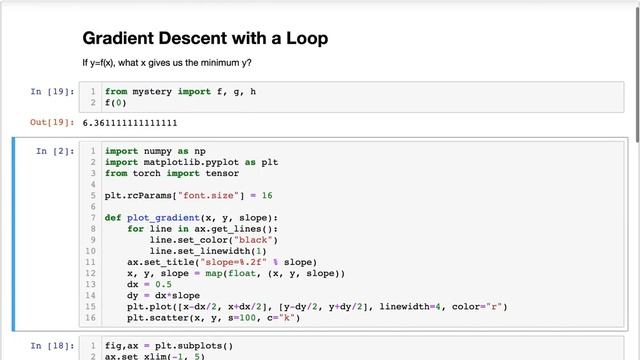Click the 'for line in ax.get_lines():' line

(x=202, y=229)
